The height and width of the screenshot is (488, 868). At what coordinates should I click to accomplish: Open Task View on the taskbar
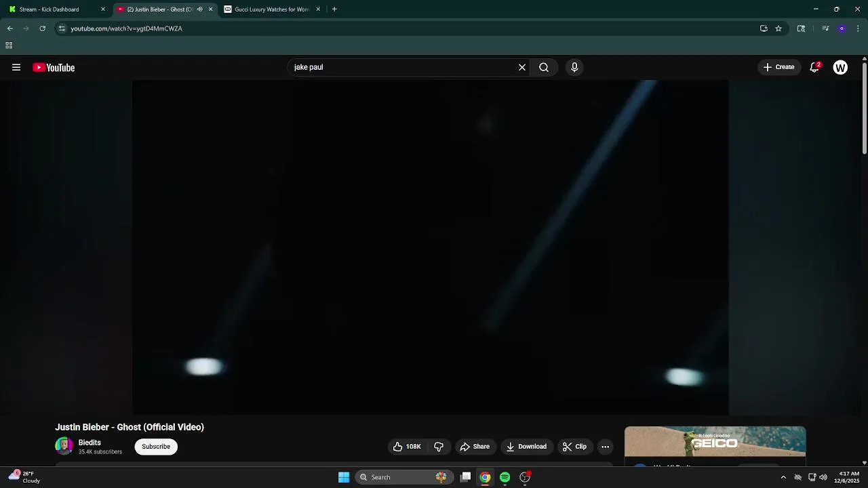[465, 477]
